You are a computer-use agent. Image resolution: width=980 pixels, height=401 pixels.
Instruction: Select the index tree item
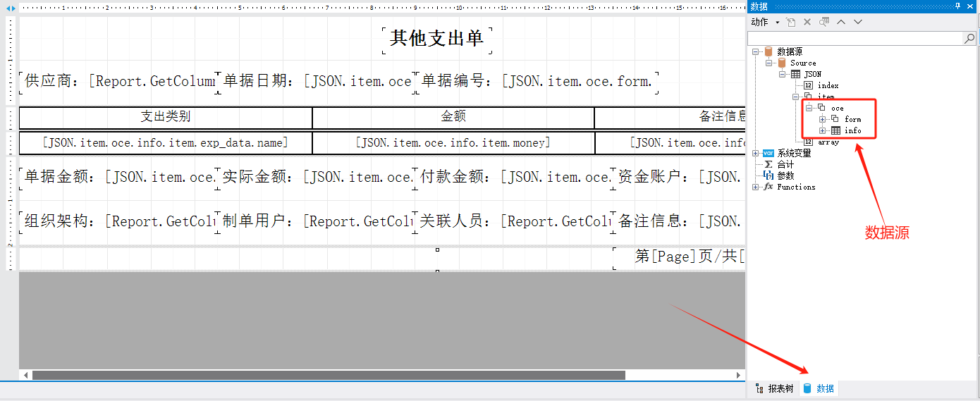[x=828, y=85]
